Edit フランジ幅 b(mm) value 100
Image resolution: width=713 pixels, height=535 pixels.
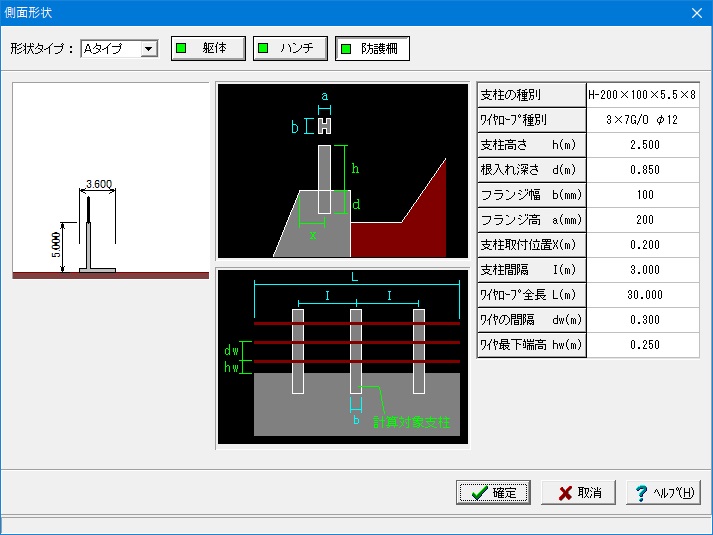[643, 195]
